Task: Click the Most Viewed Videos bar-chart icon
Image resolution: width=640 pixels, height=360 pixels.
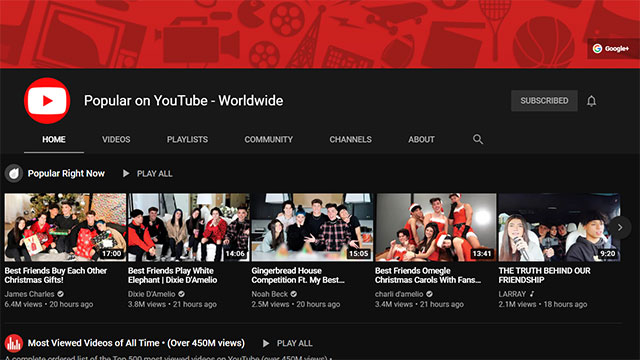Action: point(13,343)
